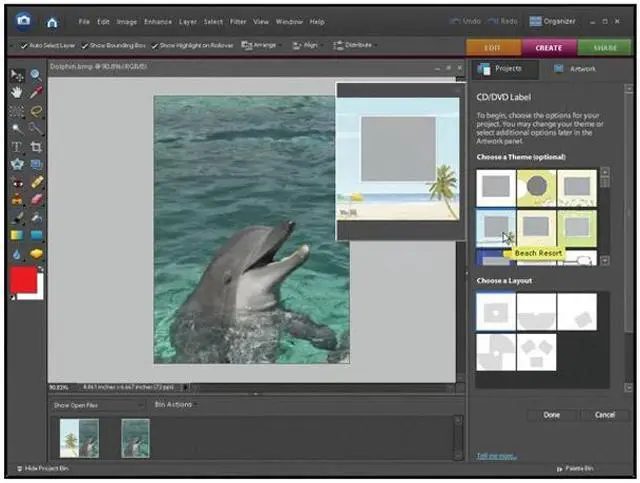Select the Blur water-drop tool

[17, 254]
